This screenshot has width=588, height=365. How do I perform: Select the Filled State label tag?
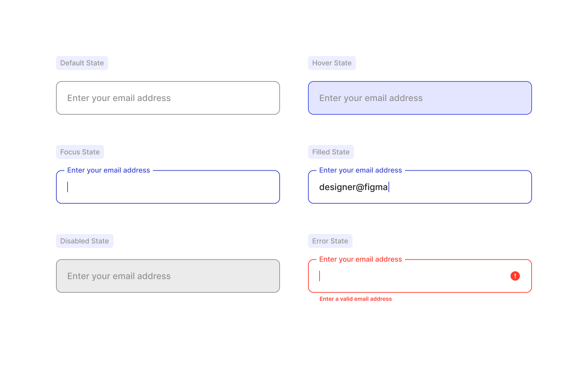pos(331,152)
